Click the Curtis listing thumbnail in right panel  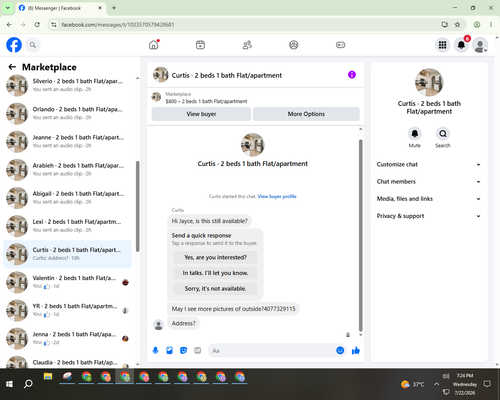pos(429,82)
